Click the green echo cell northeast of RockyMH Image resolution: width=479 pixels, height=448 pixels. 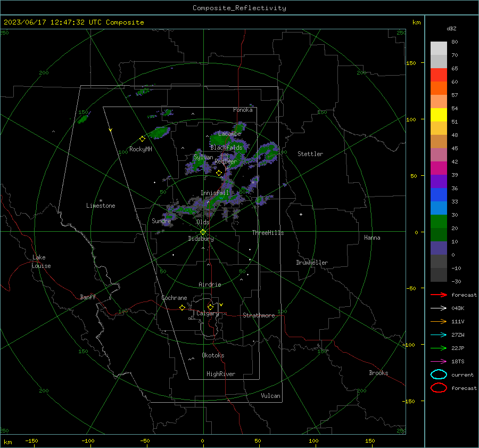160,132
